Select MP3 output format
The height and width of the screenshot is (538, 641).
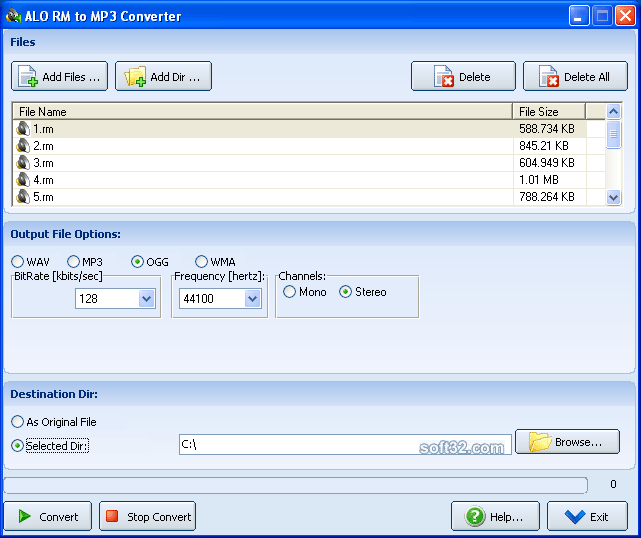(73, 261)
